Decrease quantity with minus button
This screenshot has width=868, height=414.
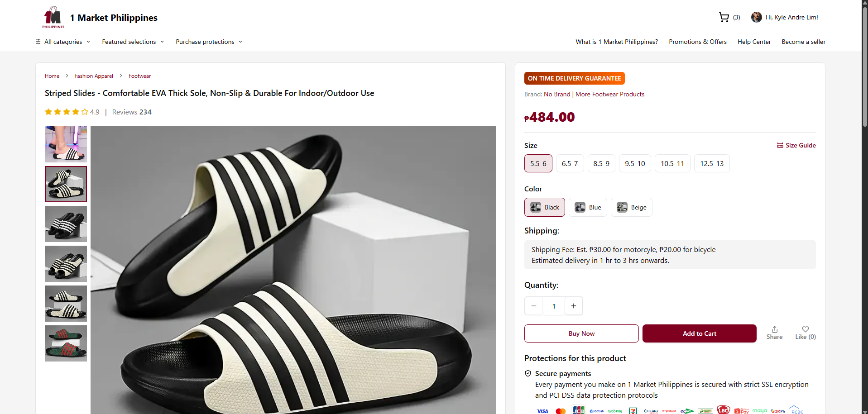(534, 306)
